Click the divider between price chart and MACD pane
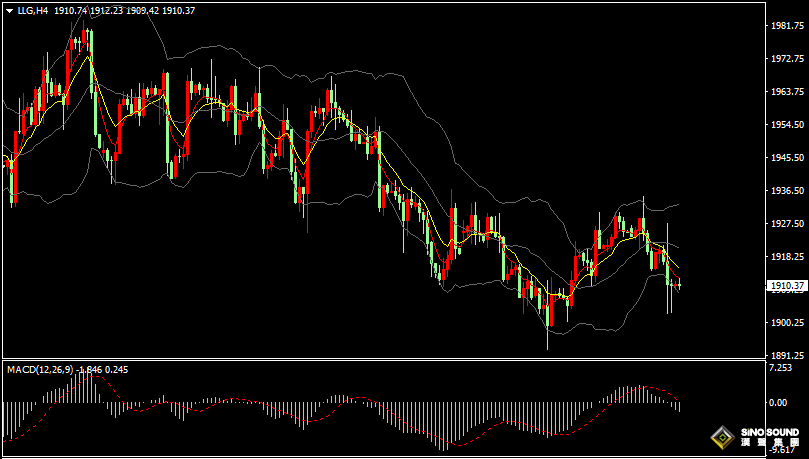The width and height of the screenshot is (809, 459). [380, 359]
